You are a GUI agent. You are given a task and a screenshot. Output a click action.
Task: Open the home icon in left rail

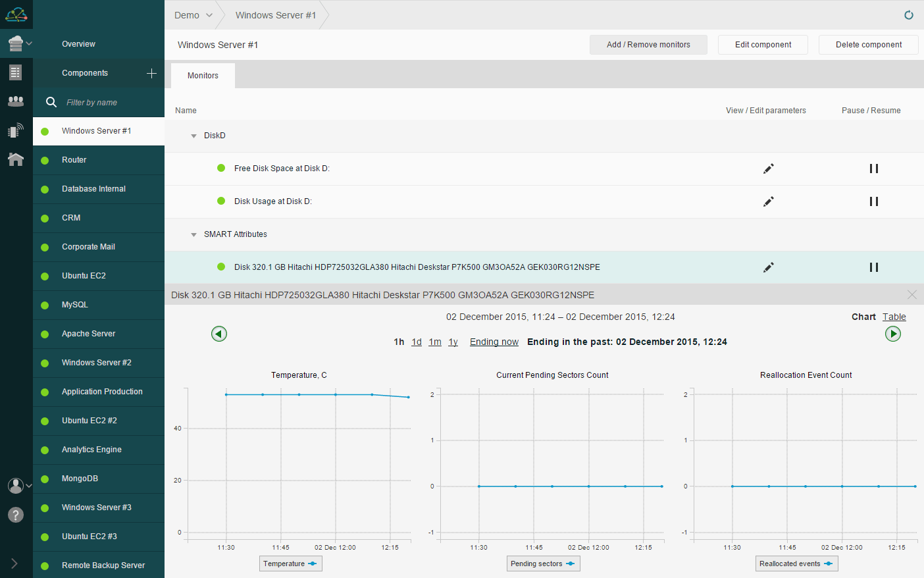click(16, 159)
